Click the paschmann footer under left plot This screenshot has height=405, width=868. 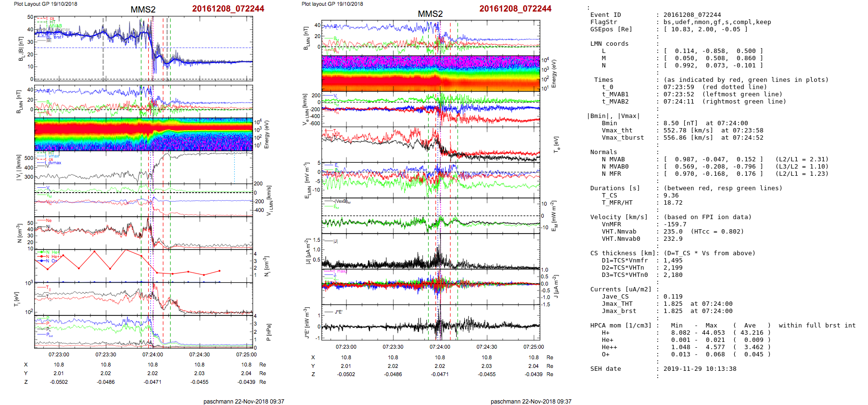coord(243,401)
